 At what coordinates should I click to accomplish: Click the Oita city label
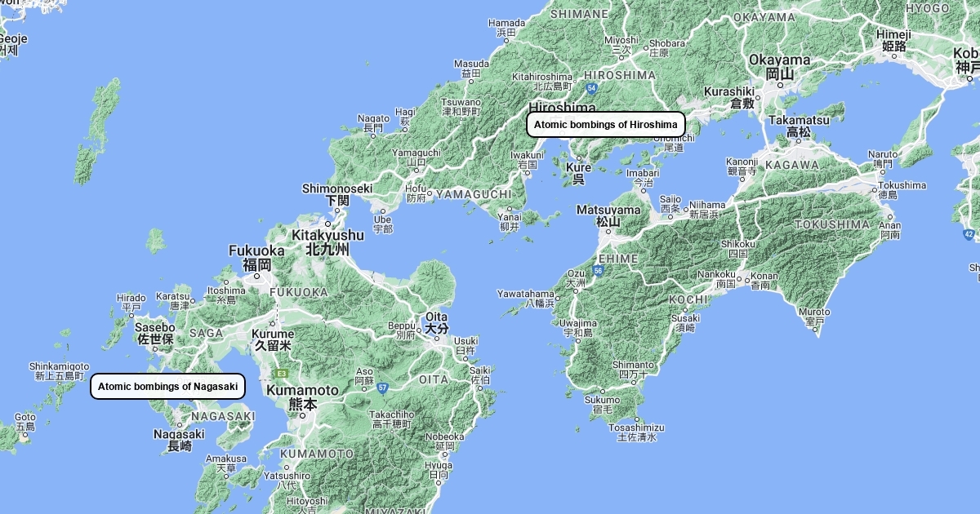pyautogui.click(x=436, y=317)
